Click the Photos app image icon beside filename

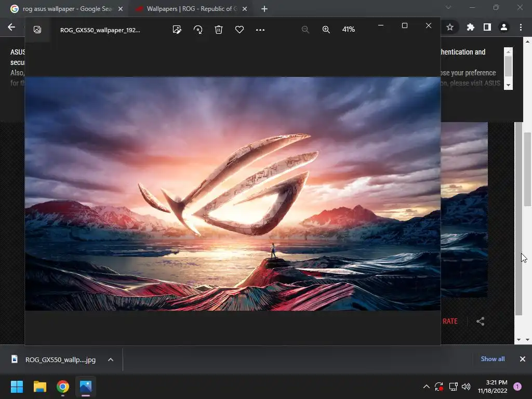click(37, 30)
